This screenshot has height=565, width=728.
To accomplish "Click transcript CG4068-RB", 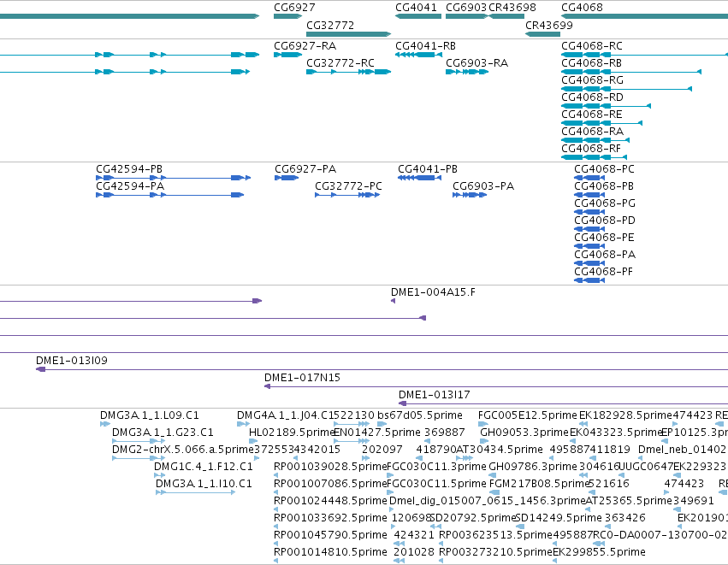I will [x=591, y=63].
